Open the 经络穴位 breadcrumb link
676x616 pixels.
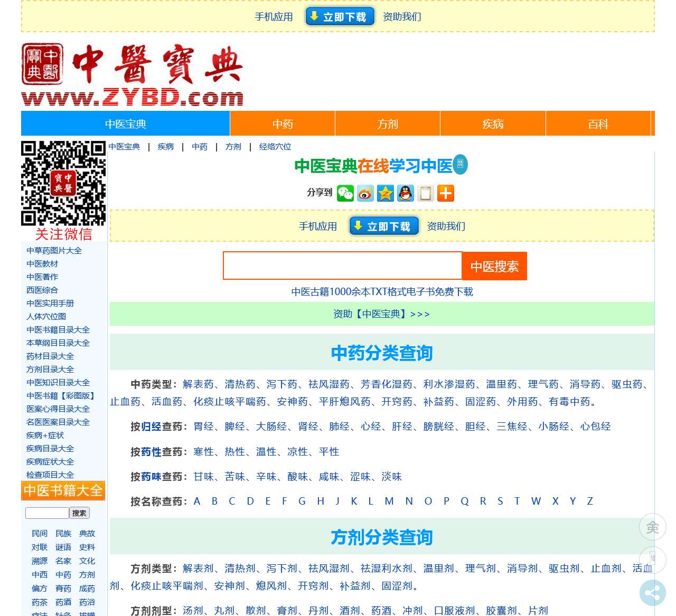click(274, 147)
